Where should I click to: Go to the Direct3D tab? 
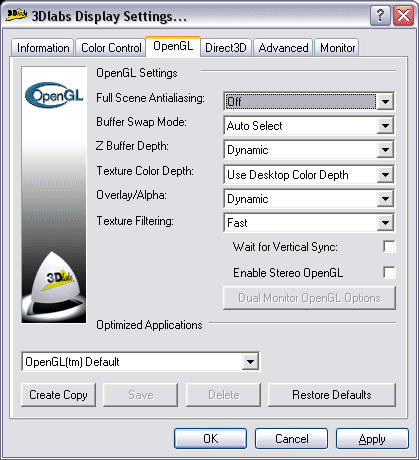226,48
